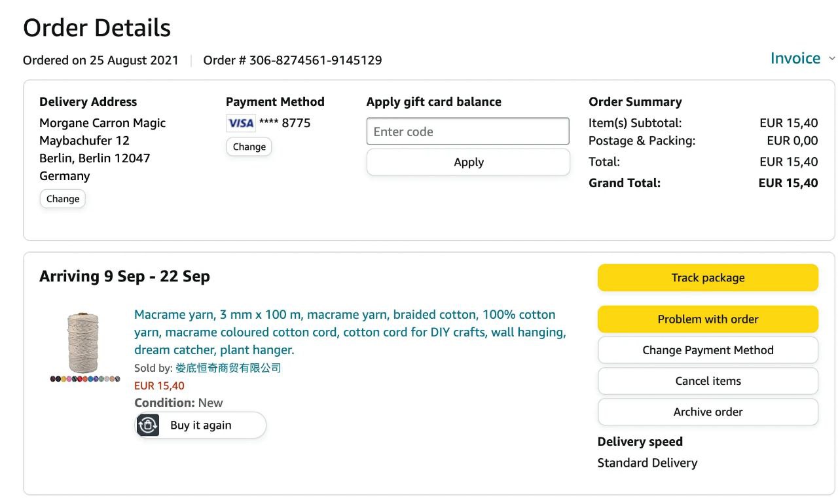The height and width of the screenshot is (504, 838).
Task: Open the macrame yarn product thumbnail
Action: (83, 343)
